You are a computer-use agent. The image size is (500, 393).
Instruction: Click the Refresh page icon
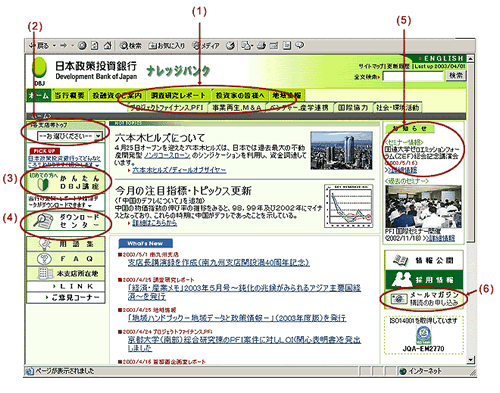pos(95,45)
